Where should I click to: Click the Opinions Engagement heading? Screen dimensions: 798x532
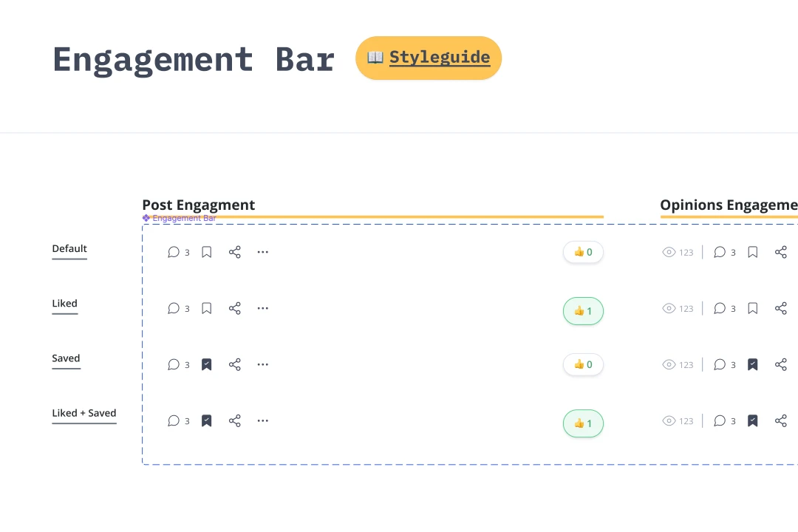(729, 205)
